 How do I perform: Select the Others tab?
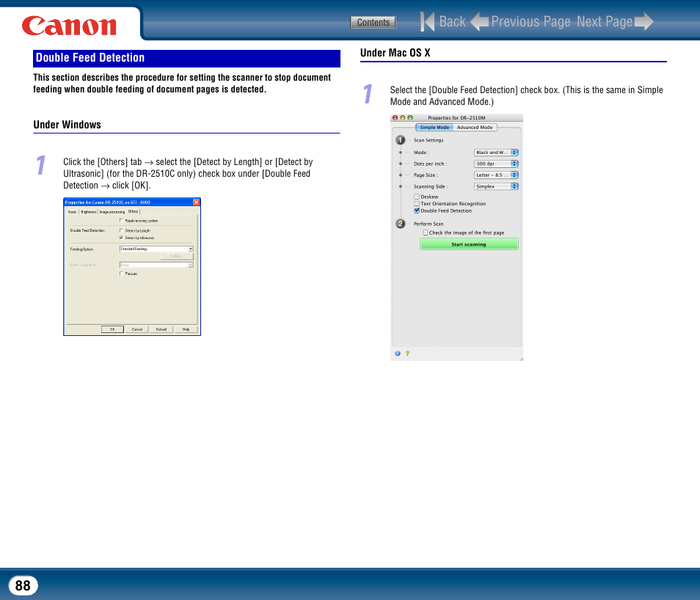point(133,211)
